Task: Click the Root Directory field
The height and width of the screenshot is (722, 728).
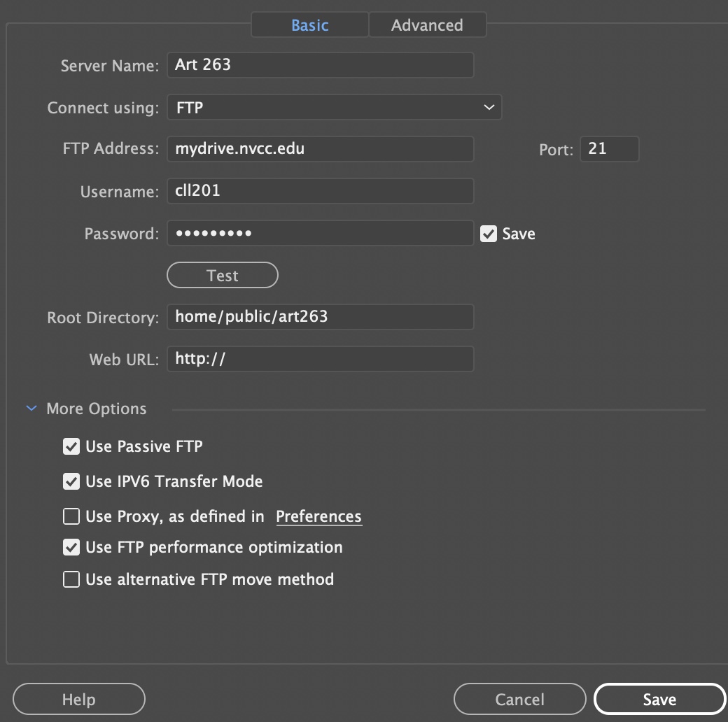Action: pos(320,317)
